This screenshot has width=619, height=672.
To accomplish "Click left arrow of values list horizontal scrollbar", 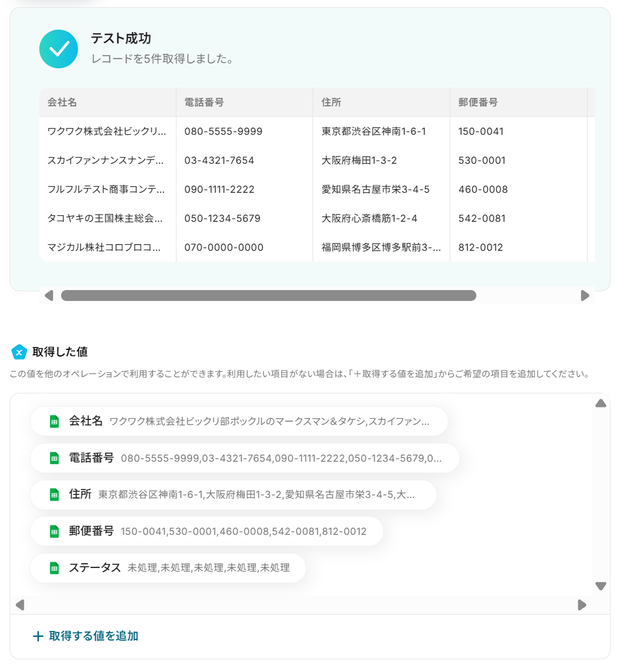I will coord(20,605).
